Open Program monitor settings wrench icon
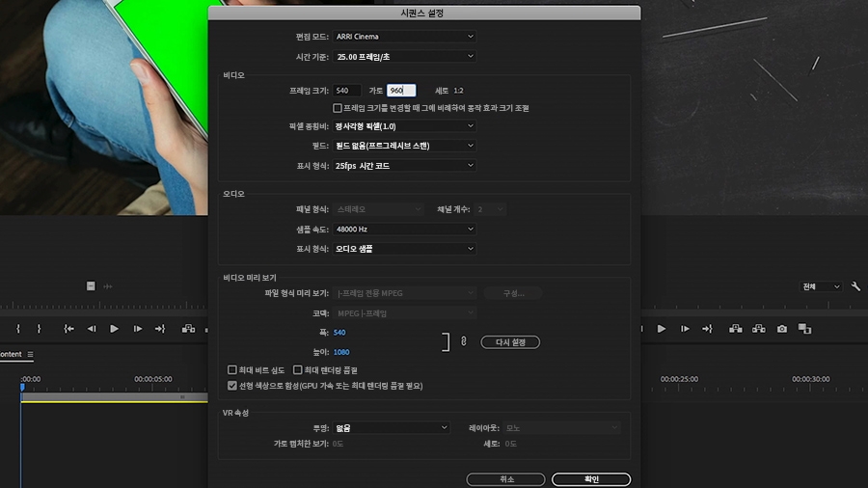The width and height of the screenshot is (868, 488). click(855, 286)
